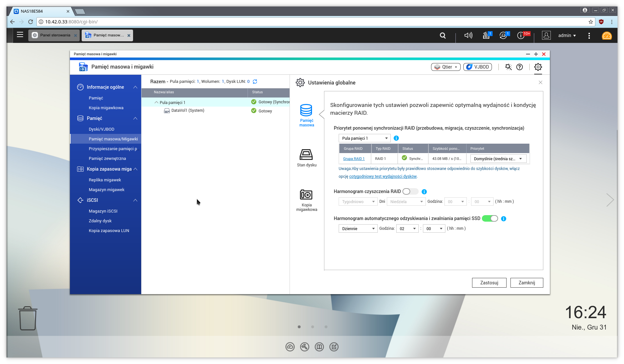Click the volume speaker icon
This screenshot has width=624, height=364.
coord(468,35)
